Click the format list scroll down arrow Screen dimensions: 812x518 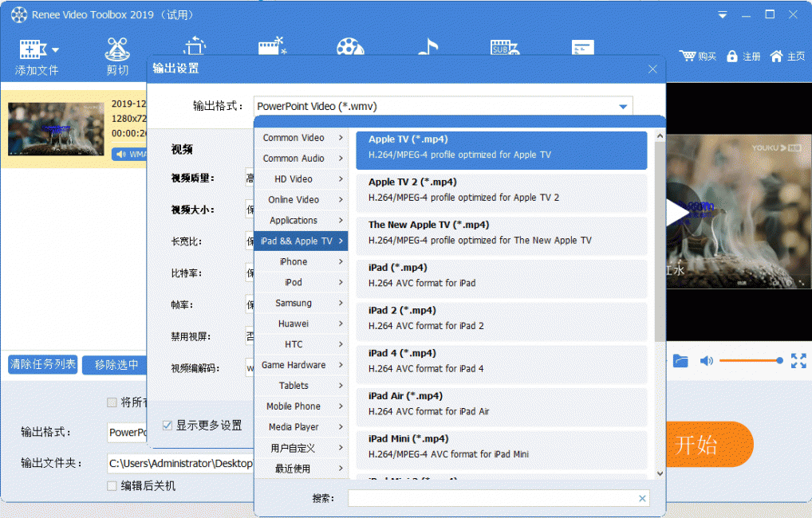tap(660, 473)
